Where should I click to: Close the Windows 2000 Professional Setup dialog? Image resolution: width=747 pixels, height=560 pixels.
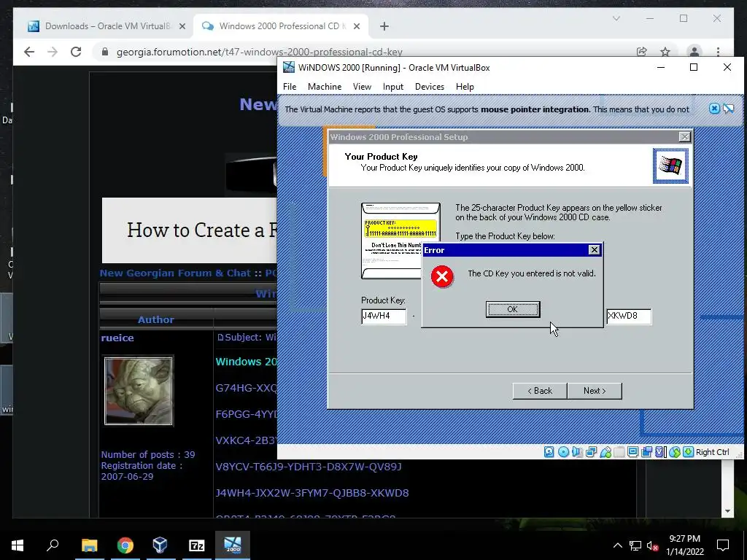click(x=684, y=137)
